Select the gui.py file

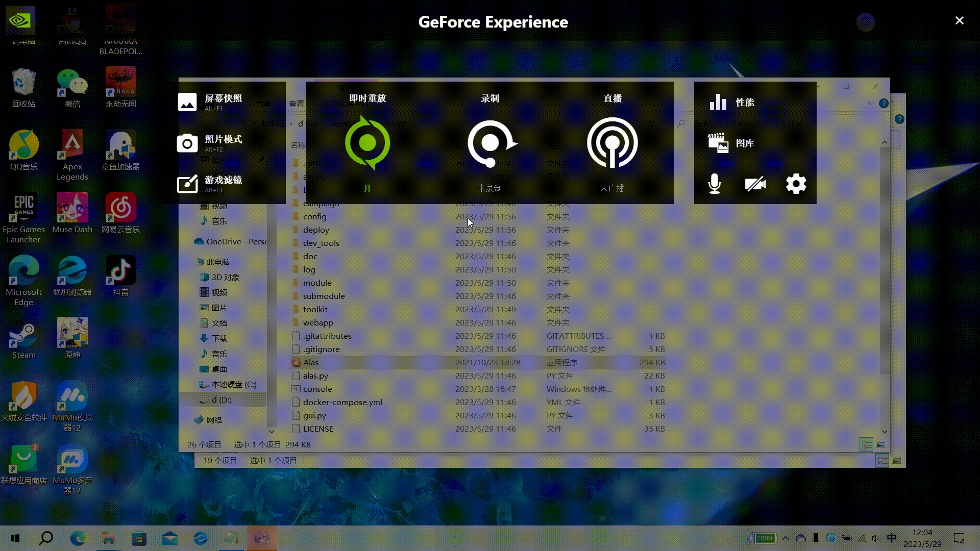(478, 415)
